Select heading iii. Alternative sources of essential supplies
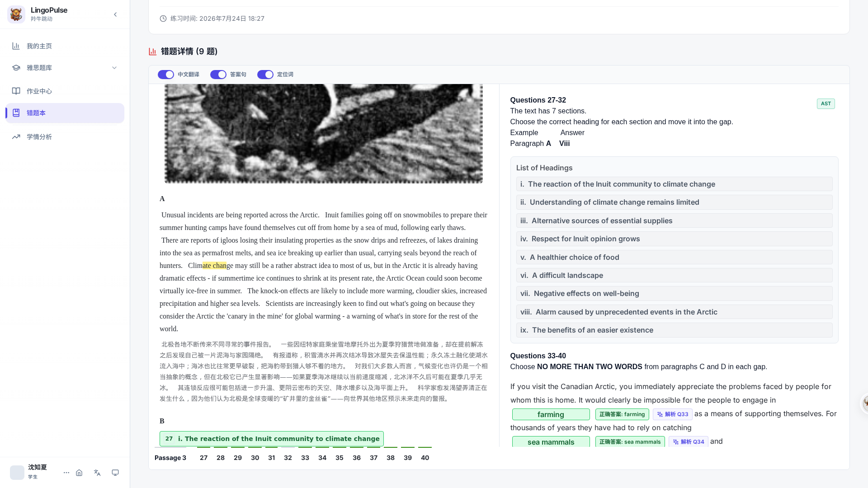 point(674,221)
